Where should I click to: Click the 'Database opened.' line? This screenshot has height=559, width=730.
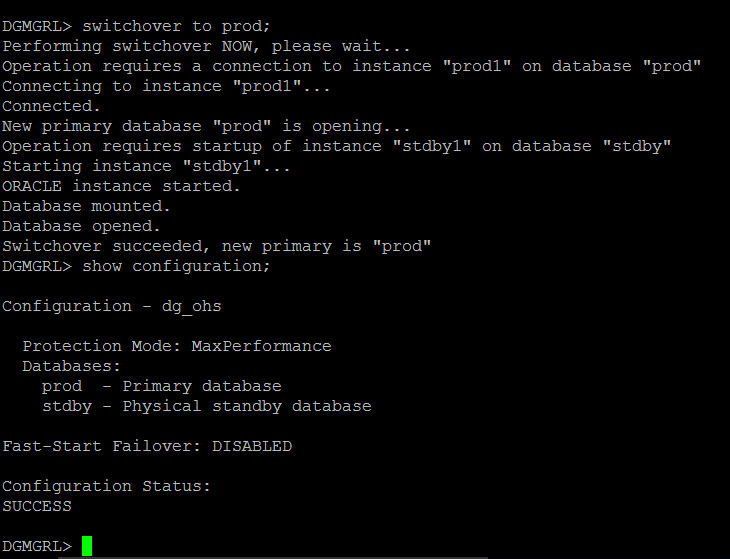(81, 226)
